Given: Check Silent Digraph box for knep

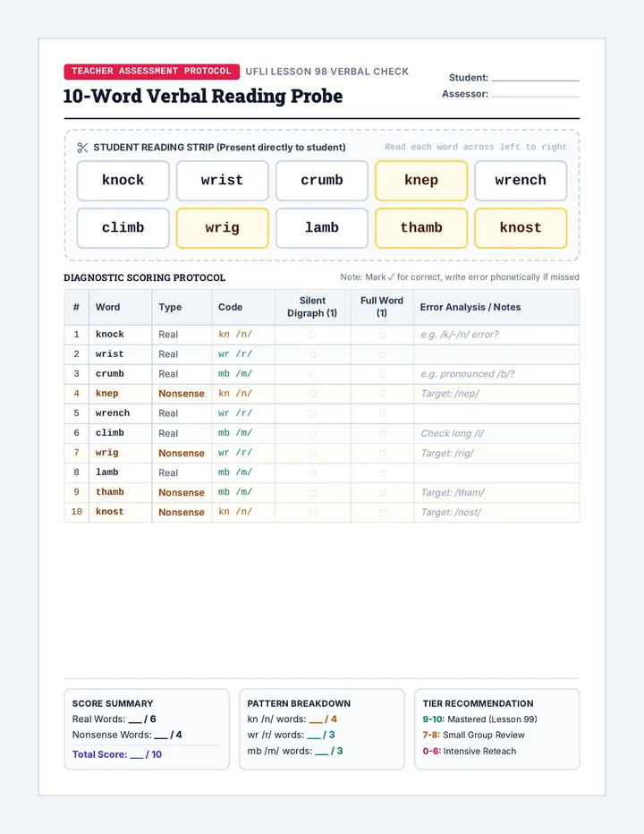Looking at the screenshot, I should click(313, 394).
